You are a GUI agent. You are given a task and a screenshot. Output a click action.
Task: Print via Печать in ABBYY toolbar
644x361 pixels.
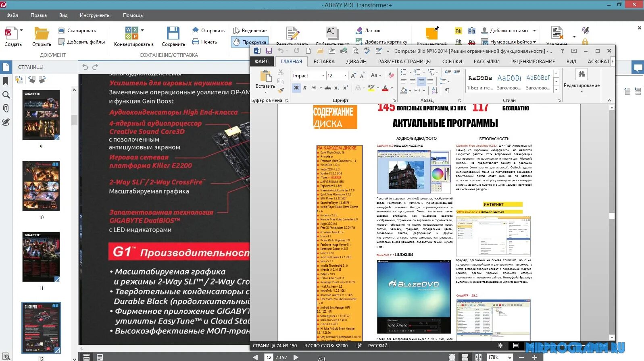tap(204, 42)
